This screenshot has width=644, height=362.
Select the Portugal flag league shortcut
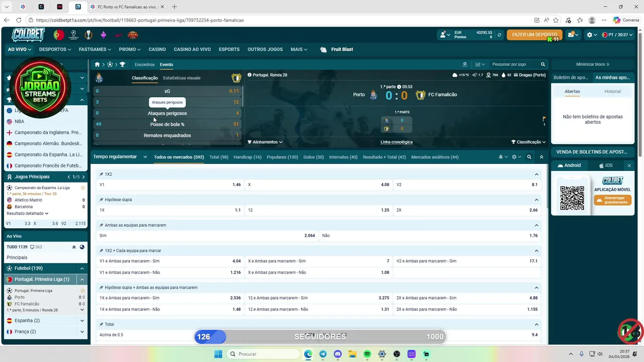[x=59, y=35]
